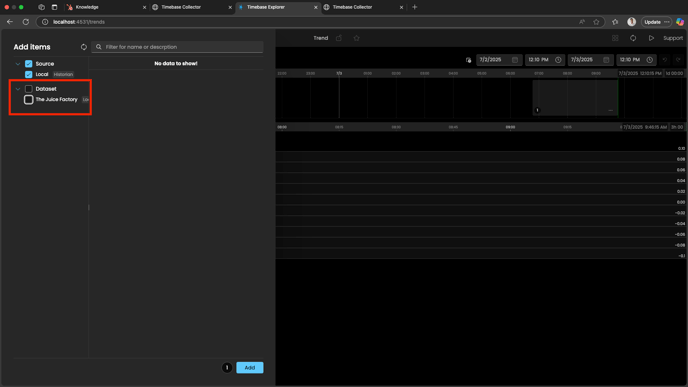The width and height of the screenshot is (688, 387).
Task: Click the trend refresh icon near Support
Action: pyautogui.click(x=633, y=38)
